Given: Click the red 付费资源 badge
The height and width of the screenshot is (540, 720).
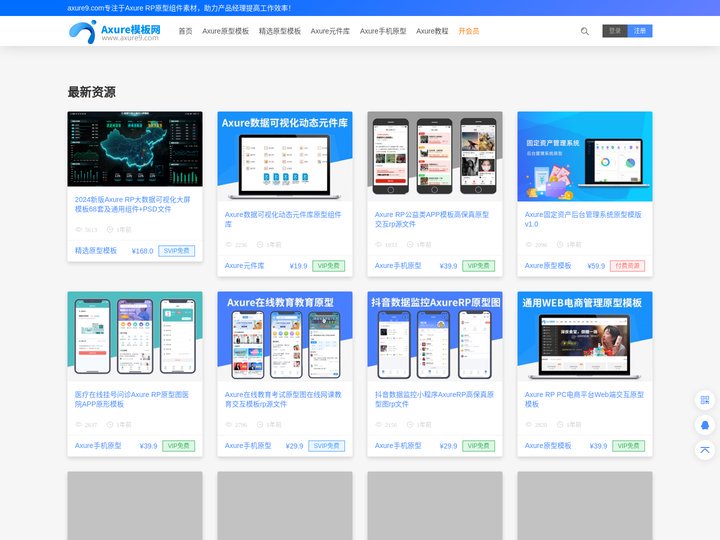Looking at the screenshot, I should point(627,265).
